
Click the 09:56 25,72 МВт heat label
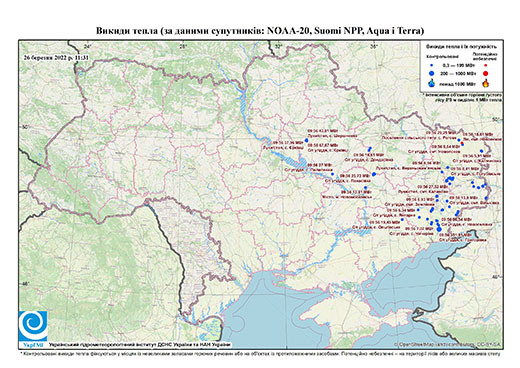pos(355,175)
